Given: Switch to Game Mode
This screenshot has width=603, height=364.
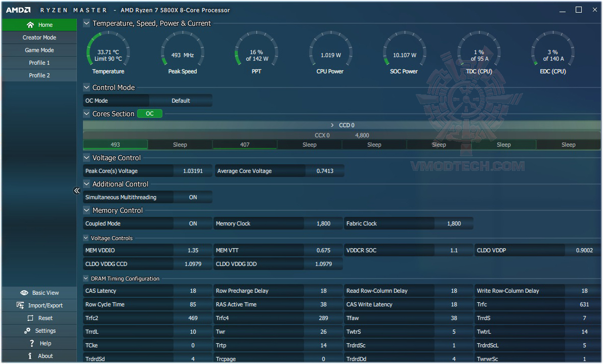Looking at the screenshot, I should [39, 50].
